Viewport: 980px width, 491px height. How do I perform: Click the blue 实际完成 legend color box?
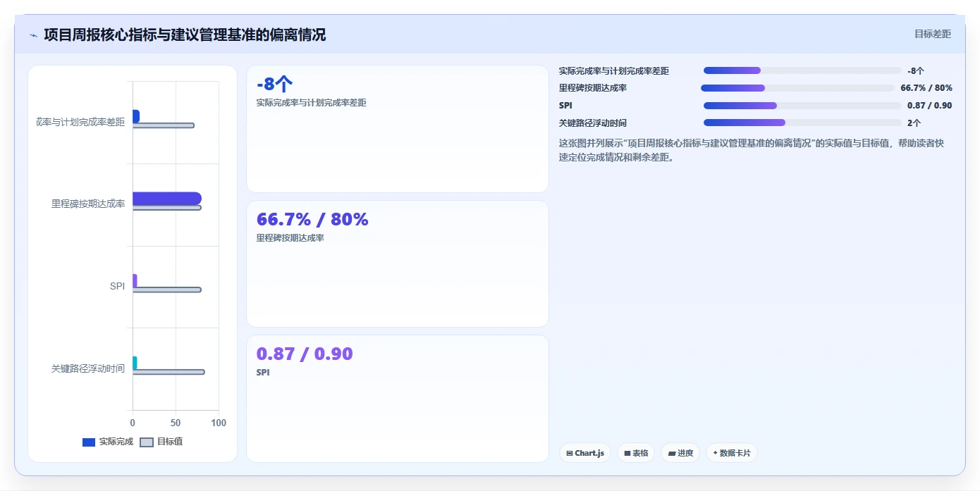[x=89, y=442]
